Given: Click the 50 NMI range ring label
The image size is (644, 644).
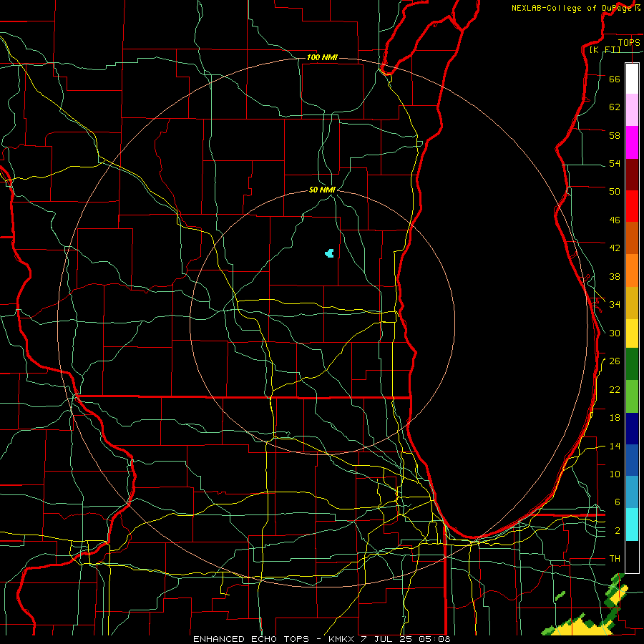Looking at the screenshot, I should 323,190.
